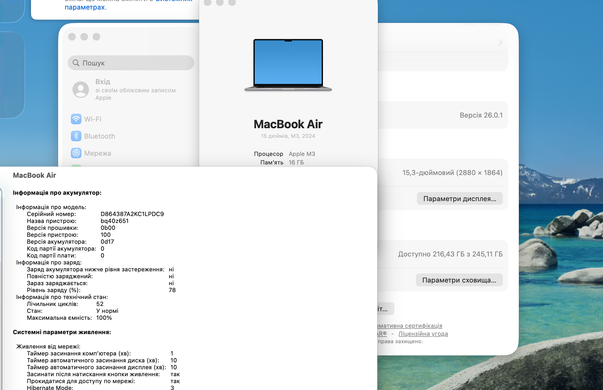Open the regulatory certification link
This screenshot has width=603, height=390.
click(410, 325)
